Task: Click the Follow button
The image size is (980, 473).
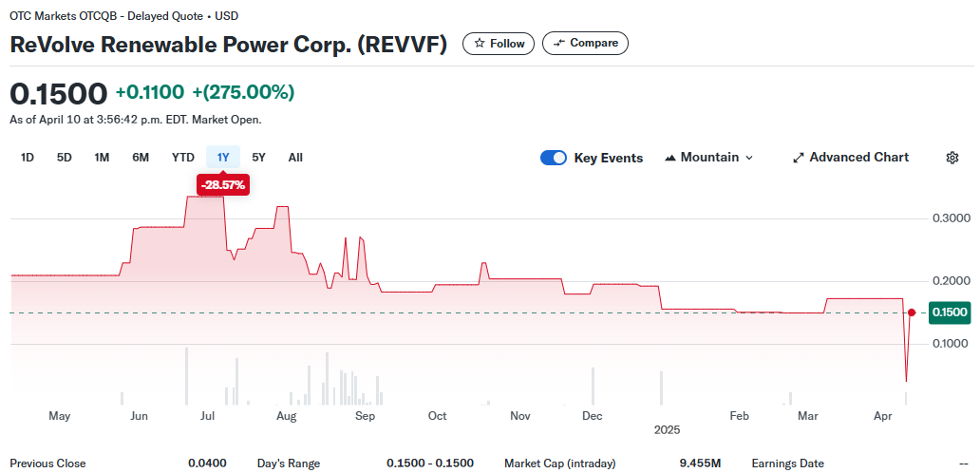Action: point(499,44)
